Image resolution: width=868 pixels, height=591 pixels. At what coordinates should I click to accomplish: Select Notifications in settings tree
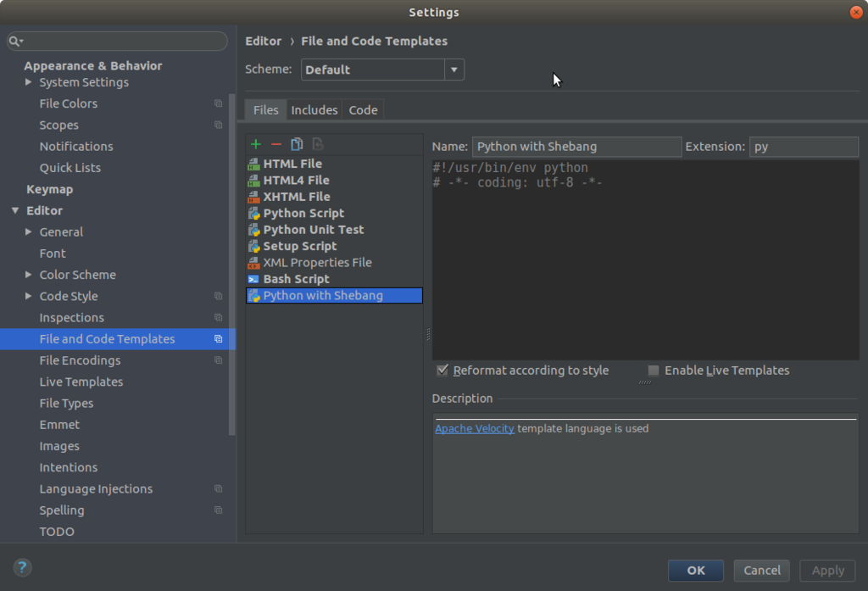pos(76,147)
